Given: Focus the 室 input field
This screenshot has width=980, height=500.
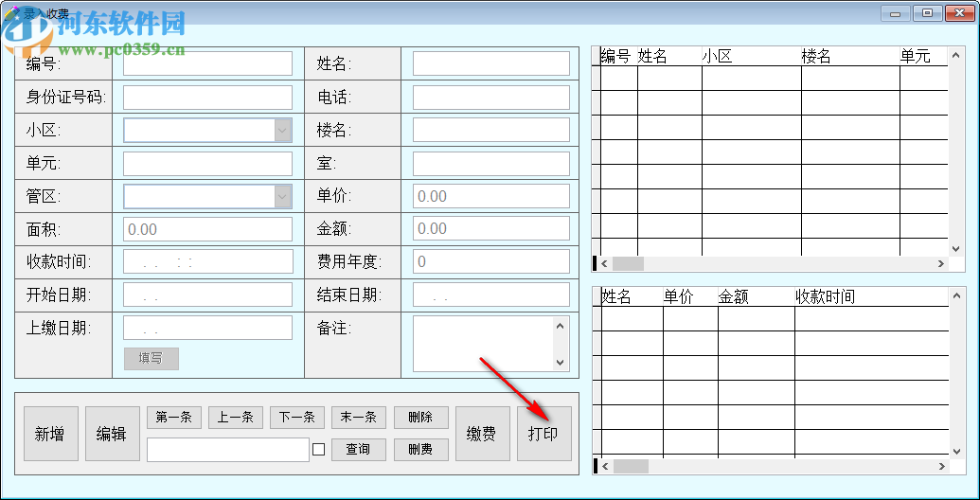Looking at the screenshot, I should coord(491,164).
